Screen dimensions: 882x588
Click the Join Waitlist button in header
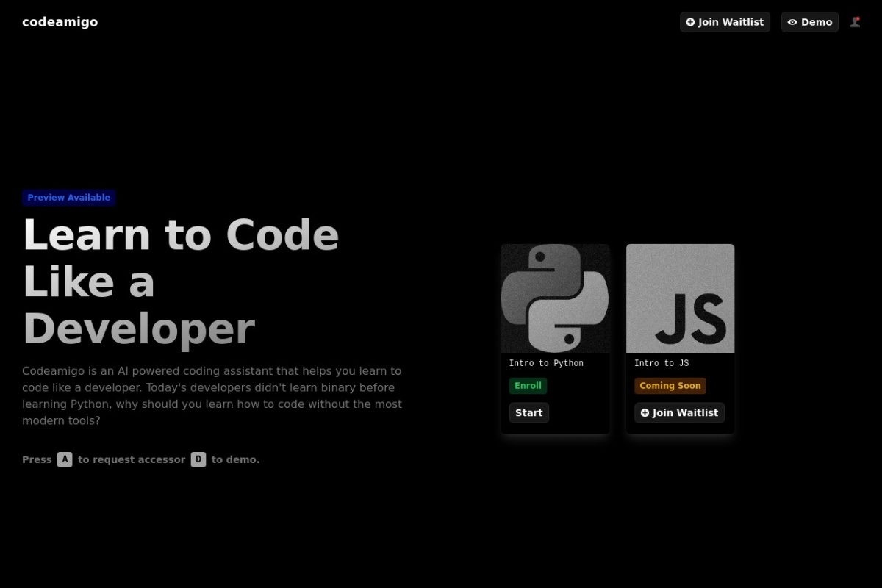(725, 22)
